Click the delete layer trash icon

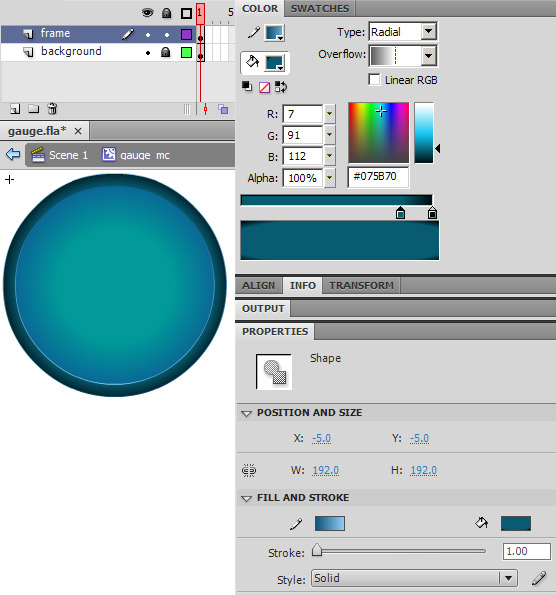52,109
